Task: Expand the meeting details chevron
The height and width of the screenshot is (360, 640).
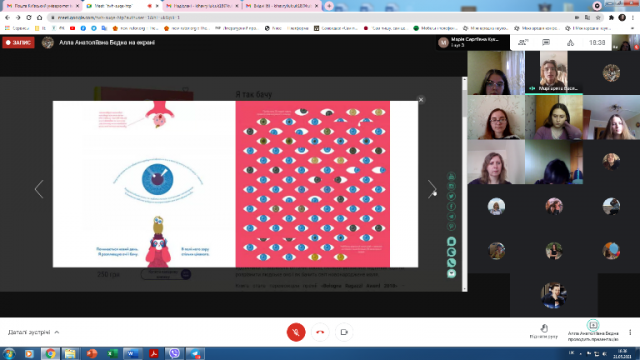Action: click(57, 332)
